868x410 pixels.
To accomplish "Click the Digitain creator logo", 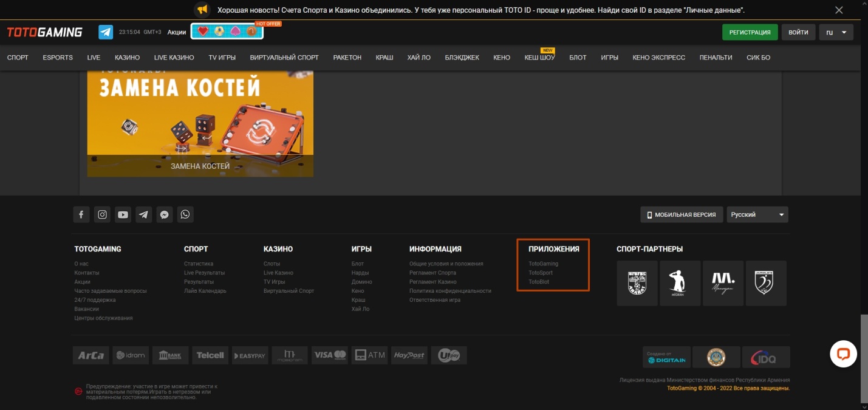I will [666, 357].
